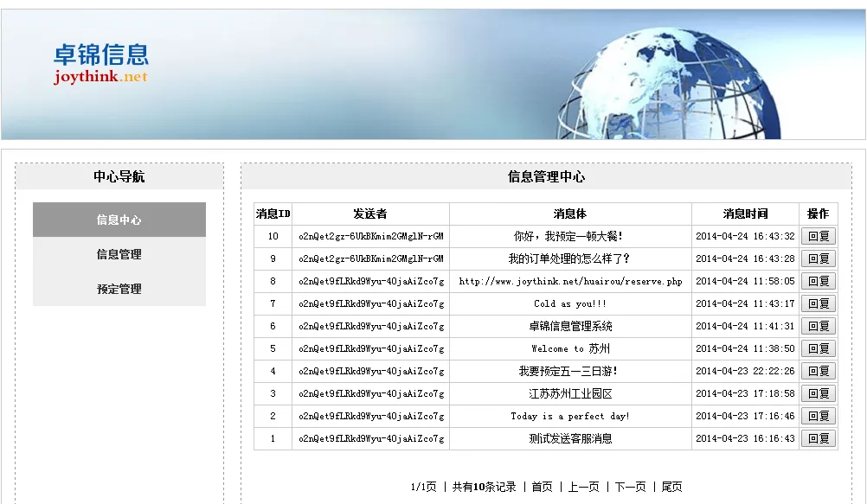
Task: Click 回复 for message ID 10
Action: point(819,237)
